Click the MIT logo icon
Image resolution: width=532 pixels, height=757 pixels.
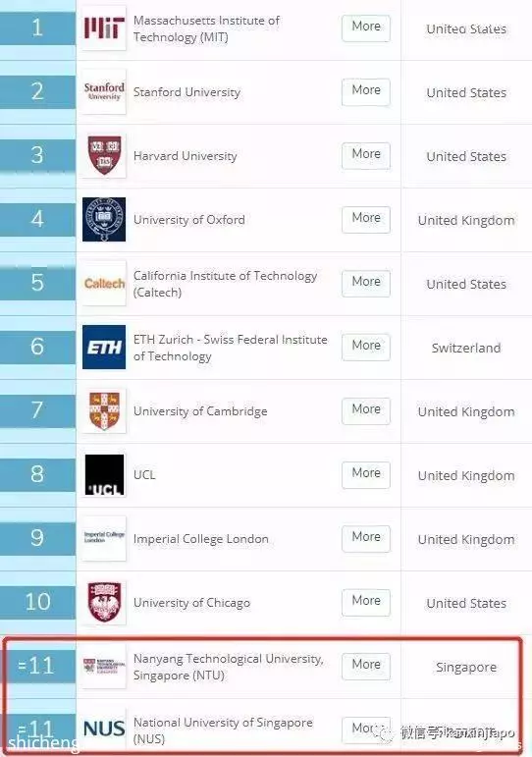(x=104, y=28)
